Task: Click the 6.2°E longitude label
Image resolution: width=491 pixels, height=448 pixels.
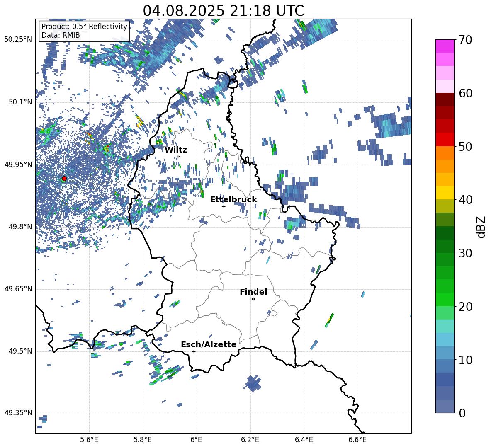Action: click(x=250, y=440)
